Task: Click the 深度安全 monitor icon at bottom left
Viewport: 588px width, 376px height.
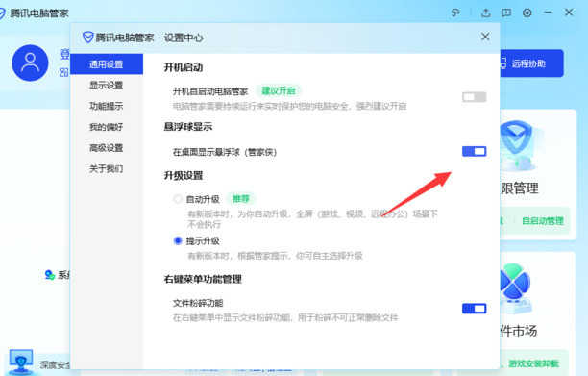Action: pyautogui.click(x=21, y=362)
